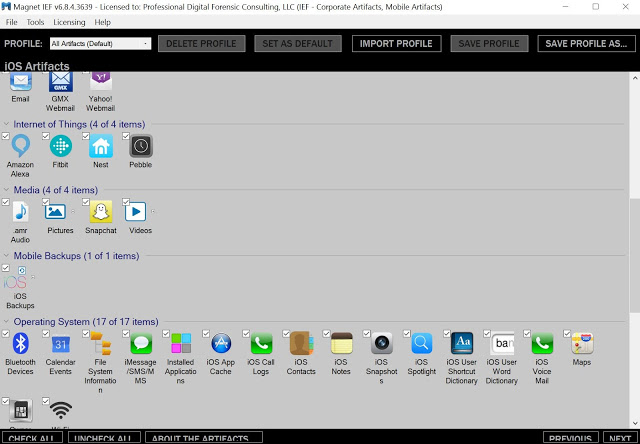Open the File menu

(x=11, y=22)
